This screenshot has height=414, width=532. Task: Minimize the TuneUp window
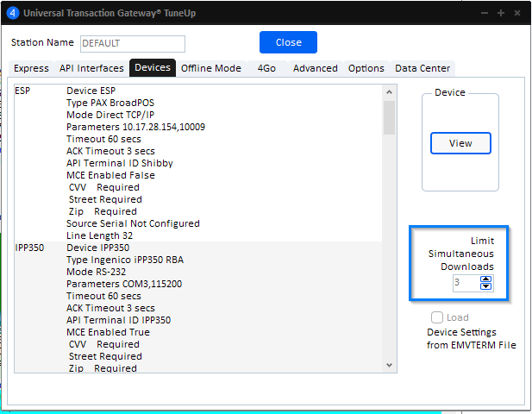coord(485,14)
